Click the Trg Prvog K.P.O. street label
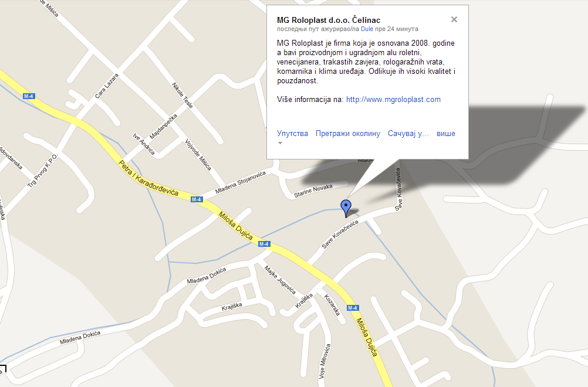This screenshot has width=588, height=387. [42, 171]
